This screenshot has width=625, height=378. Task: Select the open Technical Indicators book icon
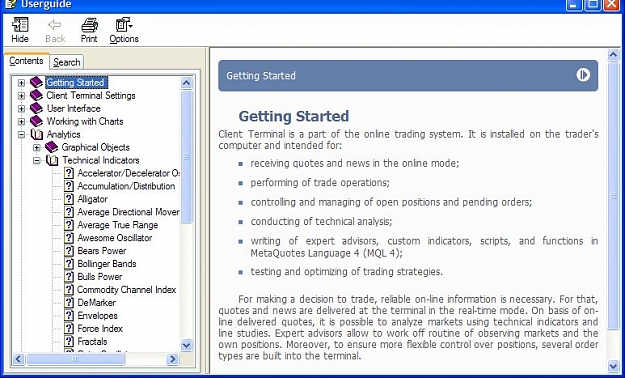[x=52, y=160]
